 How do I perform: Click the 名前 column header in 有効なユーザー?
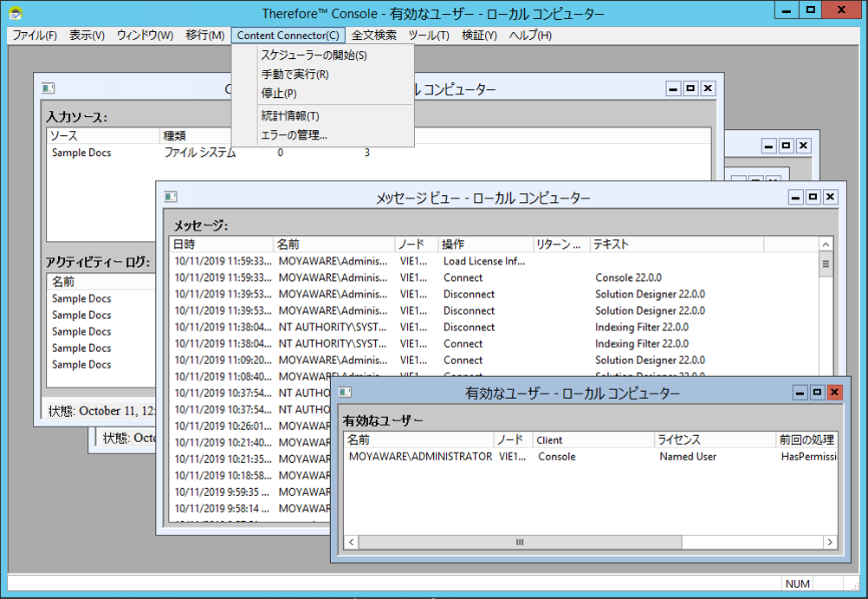(x=418, y=440)
